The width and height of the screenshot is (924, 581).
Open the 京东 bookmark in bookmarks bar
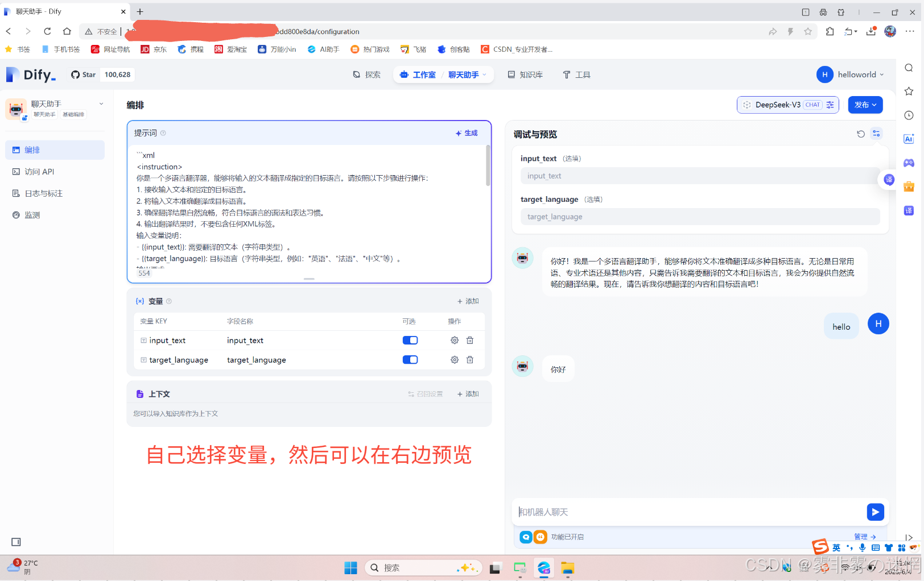(154, 49)
